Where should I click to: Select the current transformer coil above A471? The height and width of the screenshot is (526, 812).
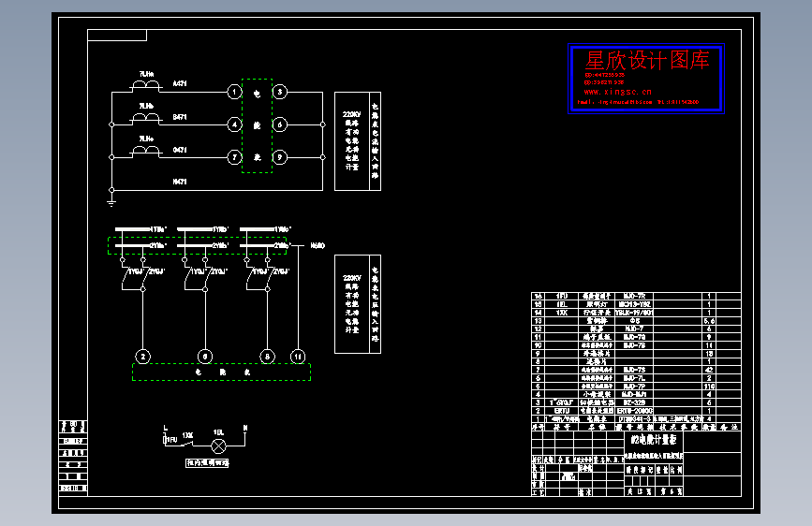click(146, 86)
